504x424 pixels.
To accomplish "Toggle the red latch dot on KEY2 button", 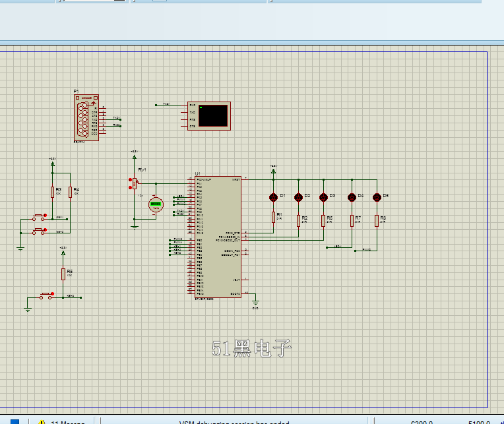I will [x=46, y=230].
